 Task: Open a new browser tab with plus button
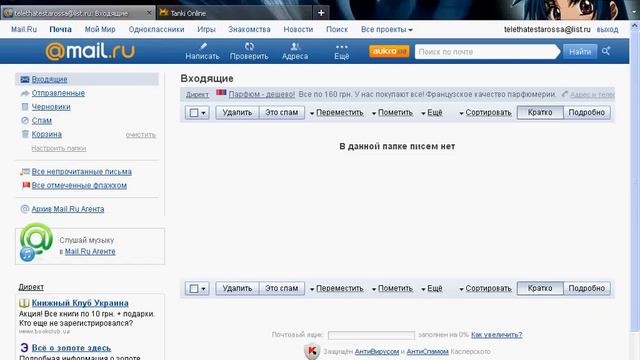[321, 13]
